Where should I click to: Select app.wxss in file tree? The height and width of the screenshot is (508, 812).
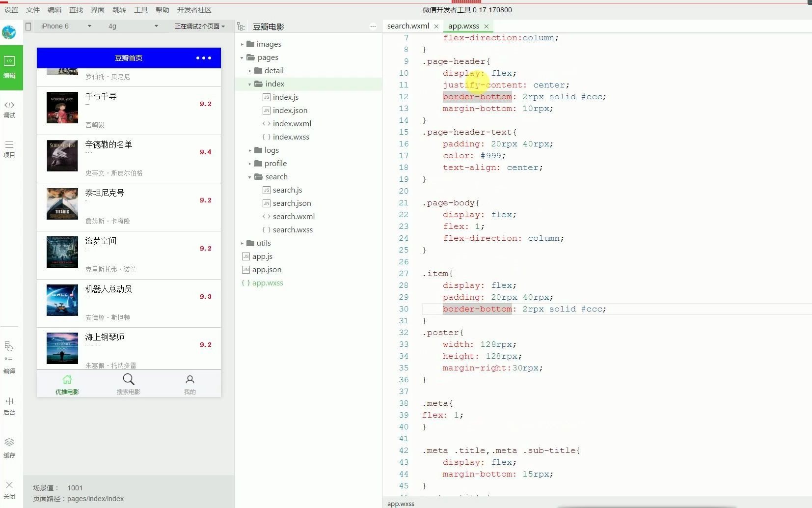tap(268, 283)
